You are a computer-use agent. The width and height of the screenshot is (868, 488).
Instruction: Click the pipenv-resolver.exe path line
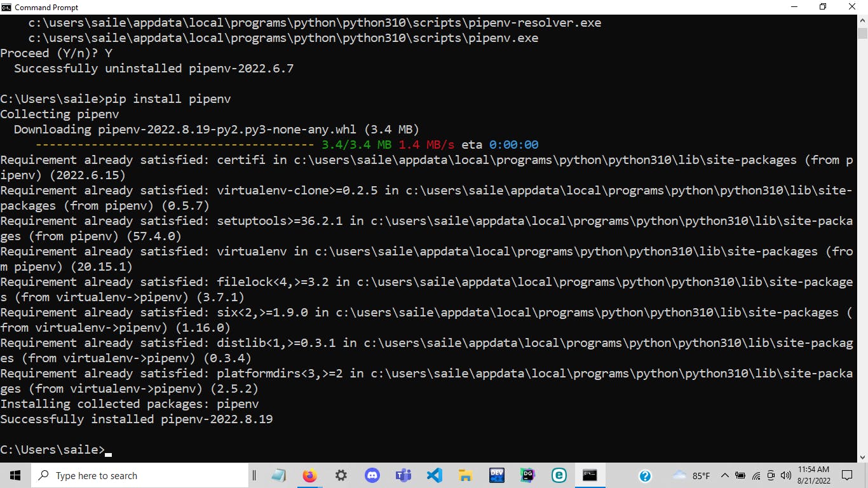pos(315,23)
